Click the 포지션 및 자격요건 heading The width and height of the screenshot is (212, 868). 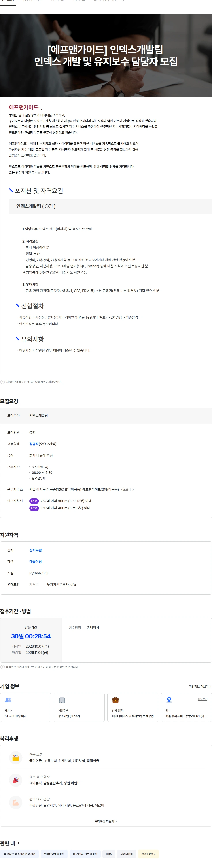39,191
